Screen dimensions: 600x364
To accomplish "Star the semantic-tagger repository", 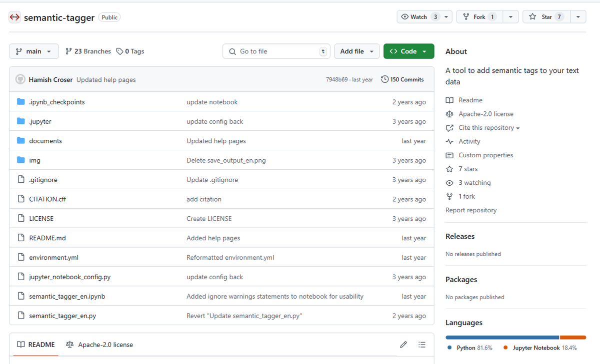I will [545, 17].
